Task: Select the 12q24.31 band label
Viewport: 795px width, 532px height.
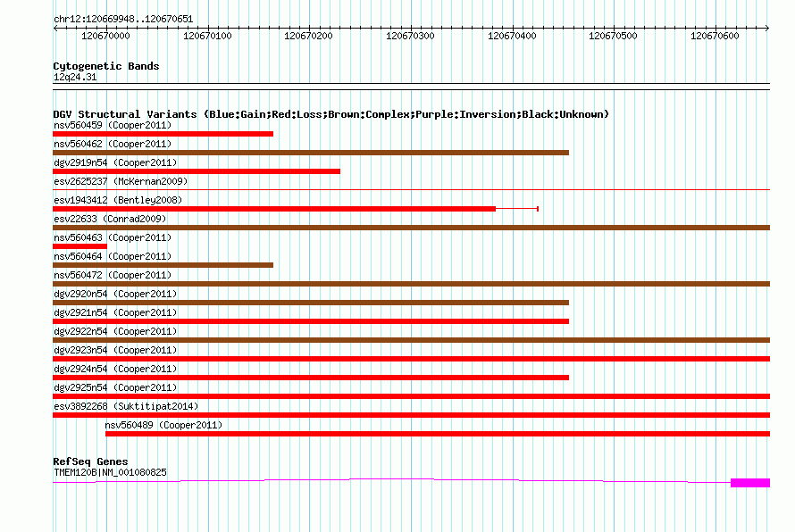Action: (75, 77)
